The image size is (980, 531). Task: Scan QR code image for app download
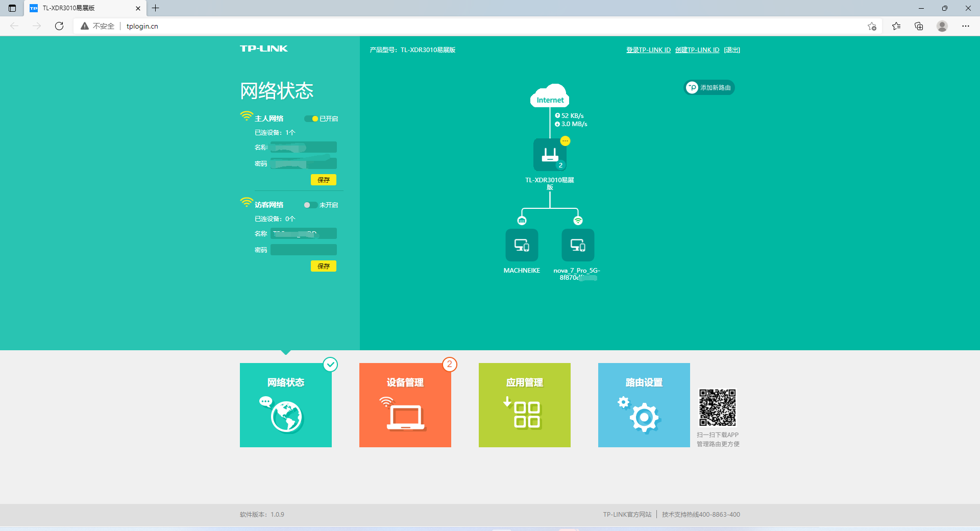click(x=718, y=407)
